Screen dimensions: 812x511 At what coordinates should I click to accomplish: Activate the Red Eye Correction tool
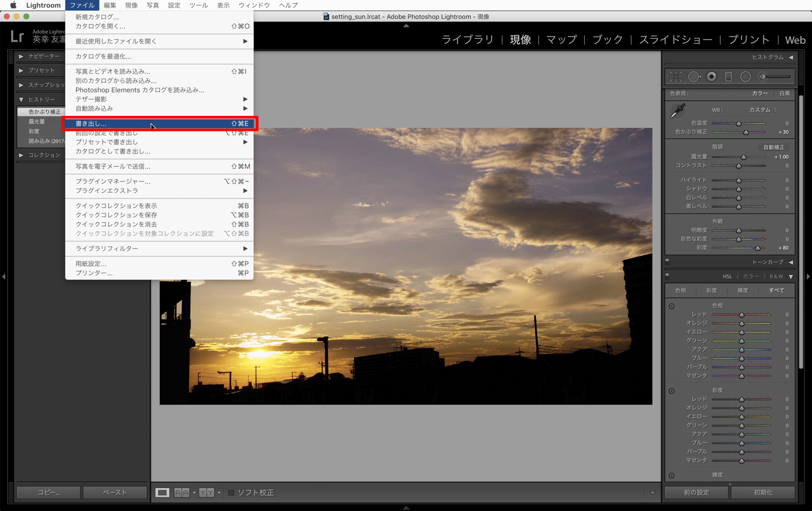pyautogui.click(x=711, y=77)
